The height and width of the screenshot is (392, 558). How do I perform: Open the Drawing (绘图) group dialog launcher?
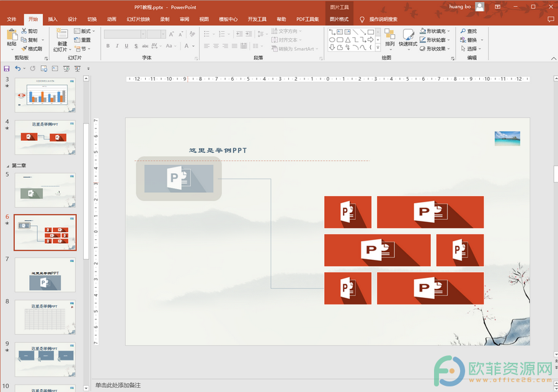[x=453, y=58]
